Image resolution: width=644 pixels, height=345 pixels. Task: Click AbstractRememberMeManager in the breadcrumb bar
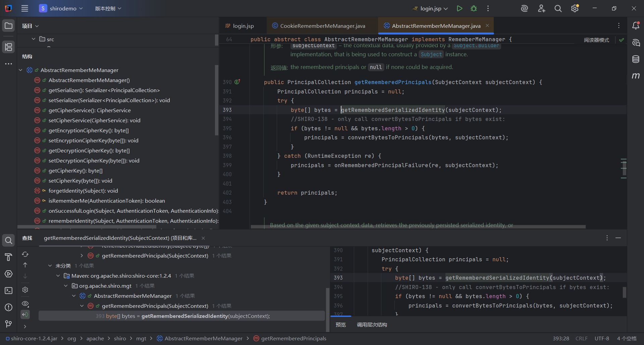203,338
